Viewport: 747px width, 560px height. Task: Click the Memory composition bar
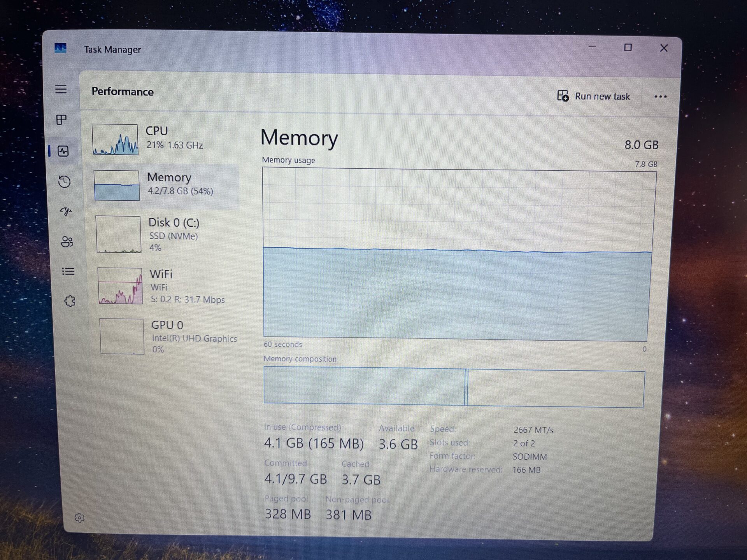[454, 387]
